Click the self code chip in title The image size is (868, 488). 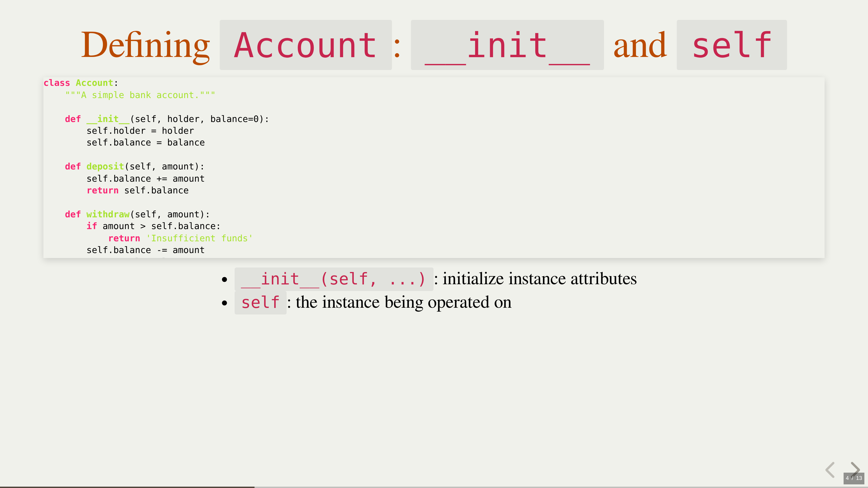(x=731, y=45)
